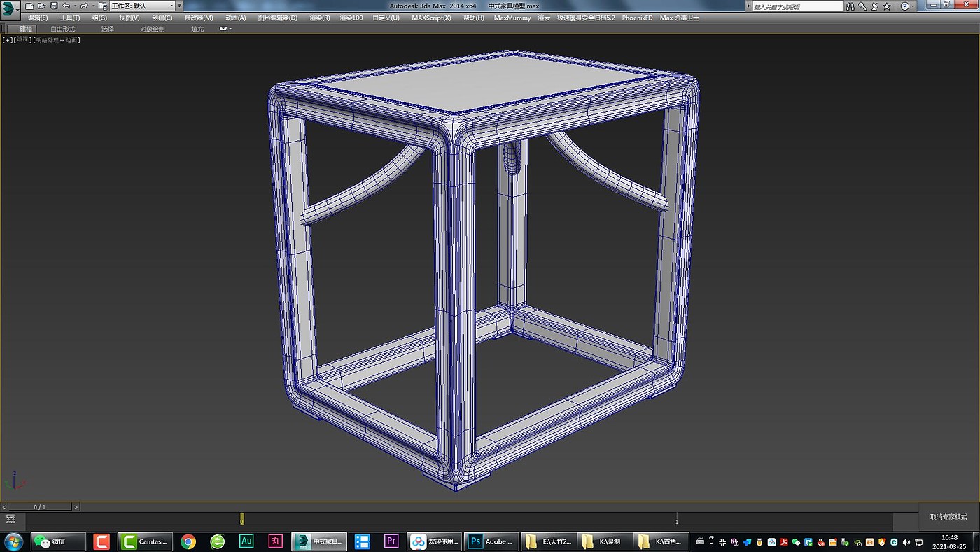Click the time slider showing 0 / 1

coord(40,506)
